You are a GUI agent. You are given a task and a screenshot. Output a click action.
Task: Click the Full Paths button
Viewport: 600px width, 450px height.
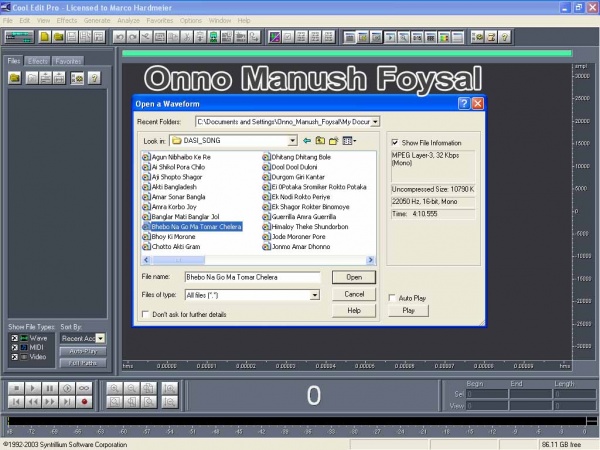point(83,363)
